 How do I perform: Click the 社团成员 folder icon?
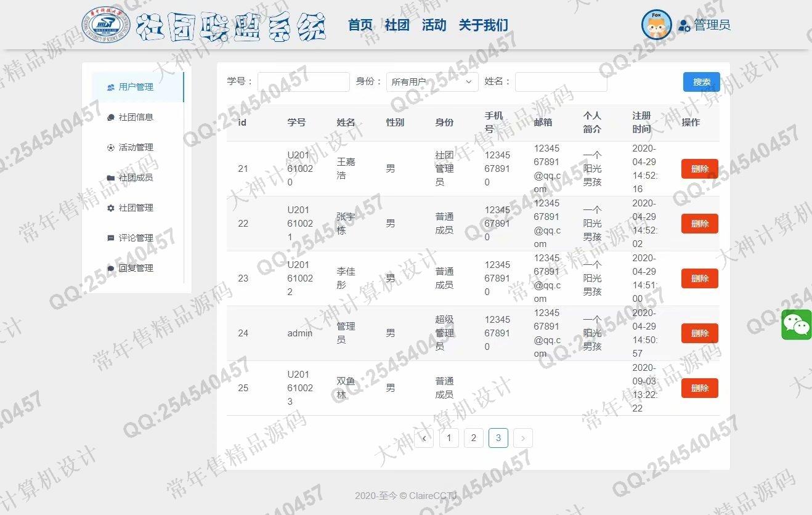[111, 177]
